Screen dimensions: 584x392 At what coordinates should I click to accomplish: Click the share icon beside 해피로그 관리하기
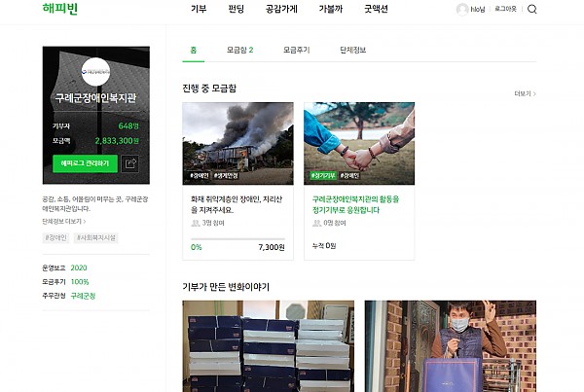[130, 163]
